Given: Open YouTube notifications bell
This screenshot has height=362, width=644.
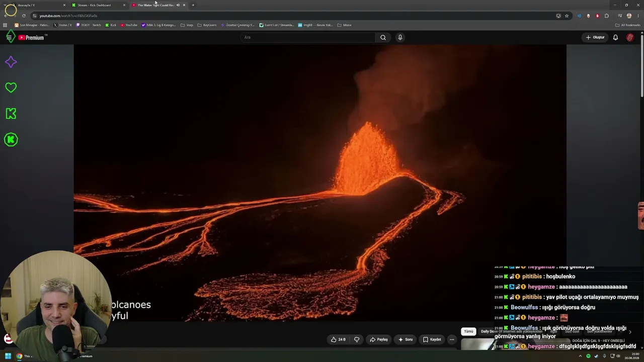Looking at the screenshot, I should click(x=615, y=37).
